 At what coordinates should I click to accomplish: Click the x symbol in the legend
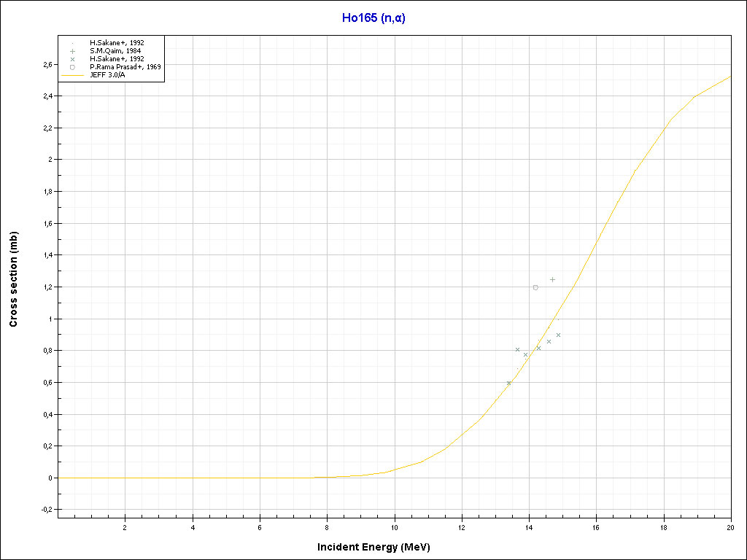[73, 59]
